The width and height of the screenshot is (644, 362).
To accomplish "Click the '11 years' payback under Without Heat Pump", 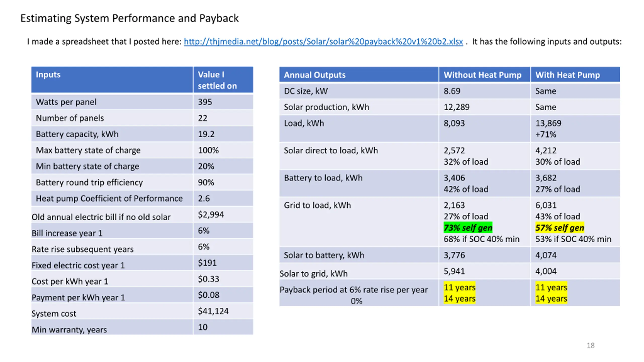I will [x=459, y=287].
